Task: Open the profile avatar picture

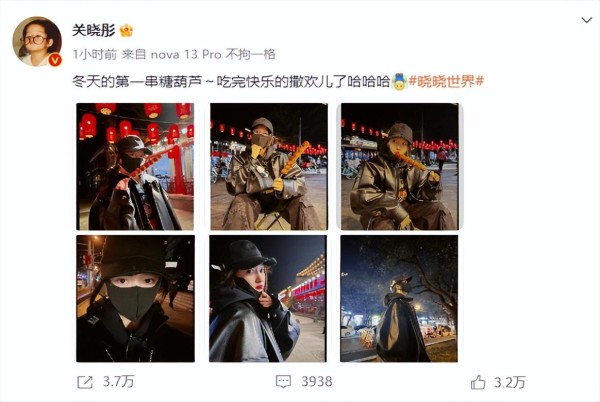Action: click(x=37, y=41)
